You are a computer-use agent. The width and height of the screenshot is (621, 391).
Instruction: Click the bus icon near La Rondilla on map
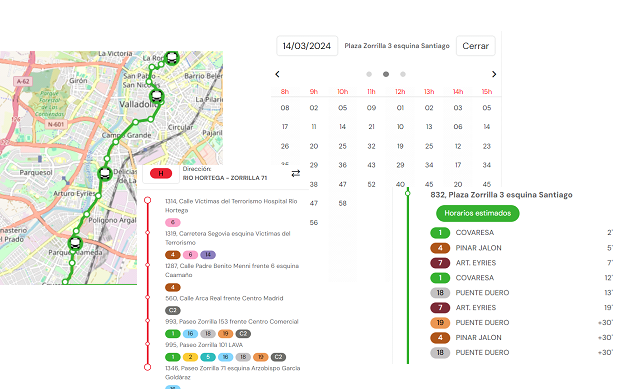point(172,58)
